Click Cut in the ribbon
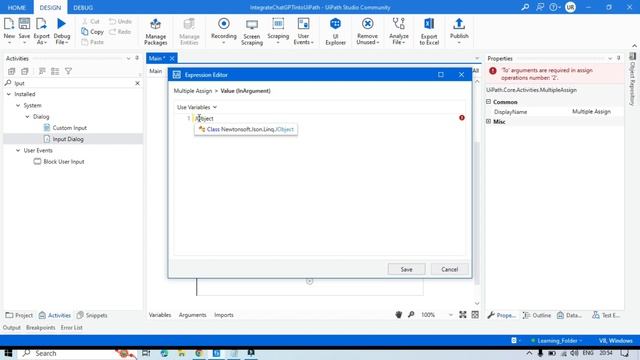This screenshot has height=360, width=640. (x=91, y=21)
